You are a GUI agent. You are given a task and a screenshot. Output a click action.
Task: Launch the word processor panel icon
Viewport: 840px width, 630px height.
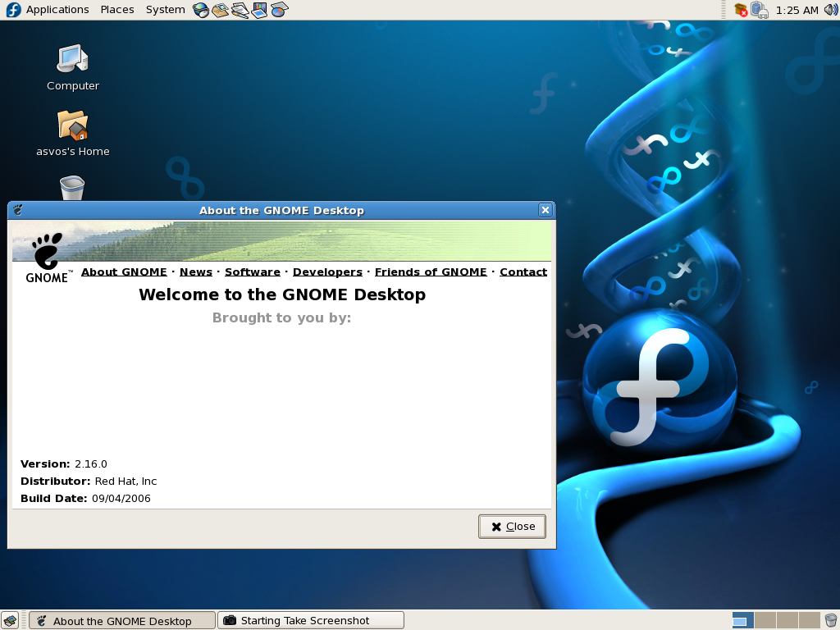click(x=240, y=10)
